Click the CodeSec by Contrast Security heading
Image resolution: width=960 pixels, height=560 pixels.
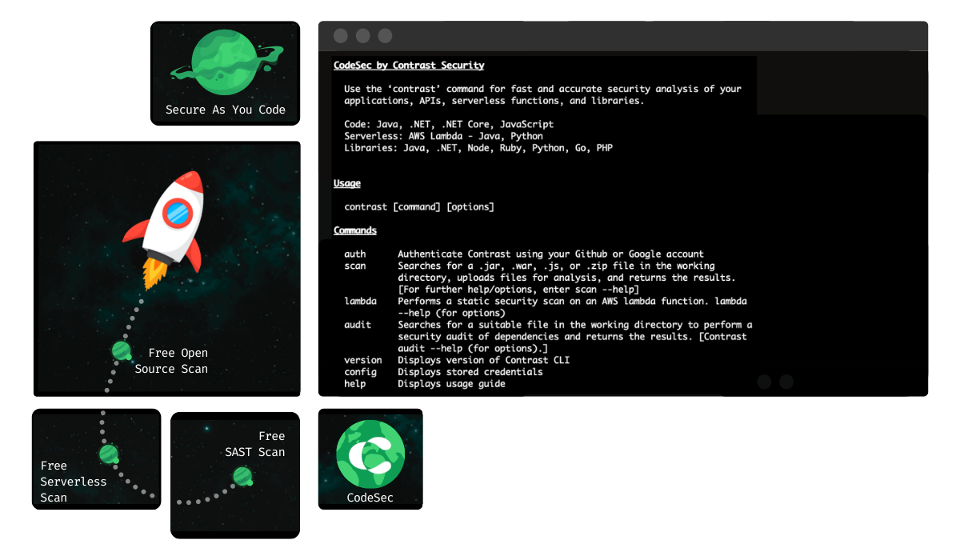pyautogui.click(x=408, y=66)
